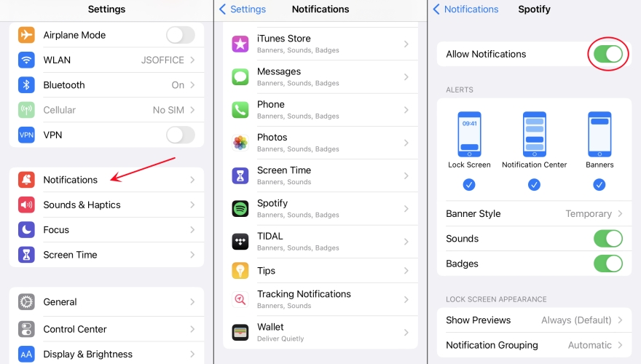The width and height of the screenshot is (641, 364).
Task: Tap the Phone app icon
Action: (x=240, y=110)
